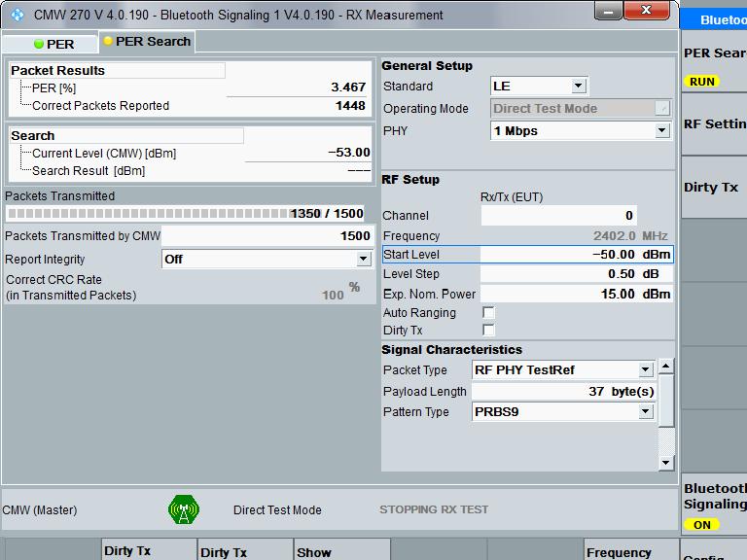
Task: Click the Correct CRC Rate value 100
Action: (x=333, y=296)
